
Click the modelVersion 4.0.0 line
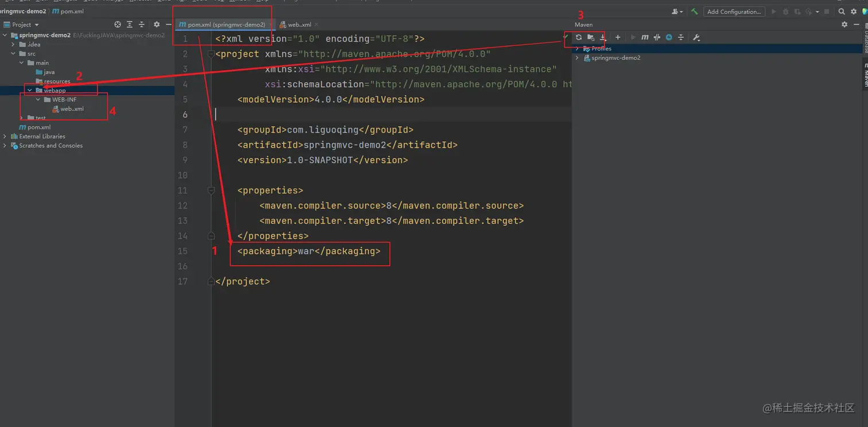click(331, 99)
